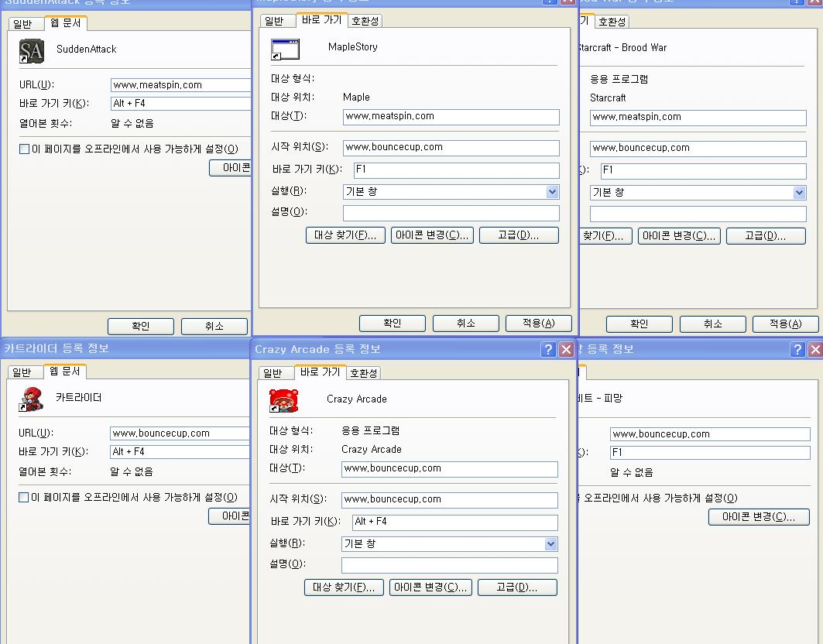The image size is (823, 644).
Task: Click the SuddenAttack SA shortcut icon
Action: coord(32,51)
